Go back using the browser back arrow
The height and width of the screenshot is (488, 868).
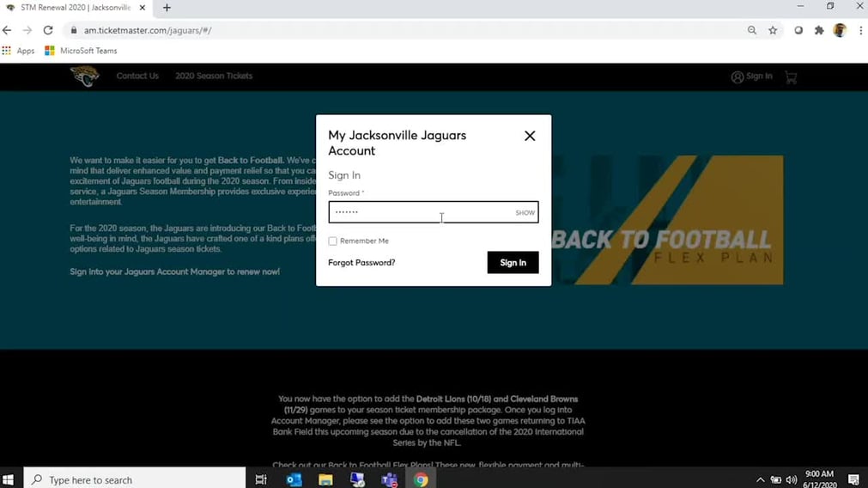click(7, 30)
